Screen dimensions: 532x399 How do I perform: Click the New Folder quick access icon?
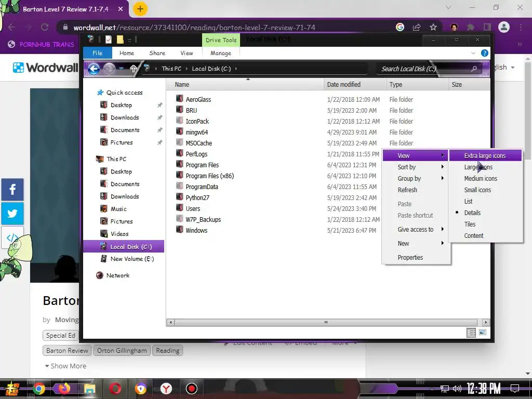pos(120,39)
